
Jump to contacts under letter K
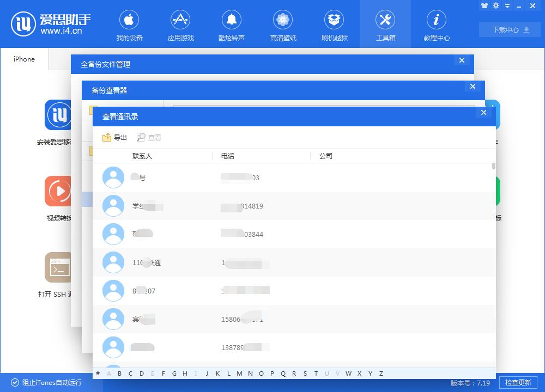click(x=217, y=373)
